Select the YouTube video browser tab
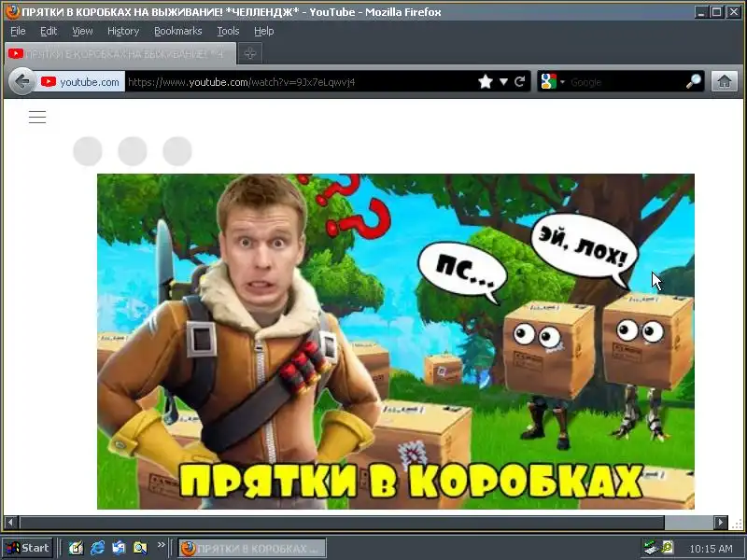 click(x=120, y=53)
